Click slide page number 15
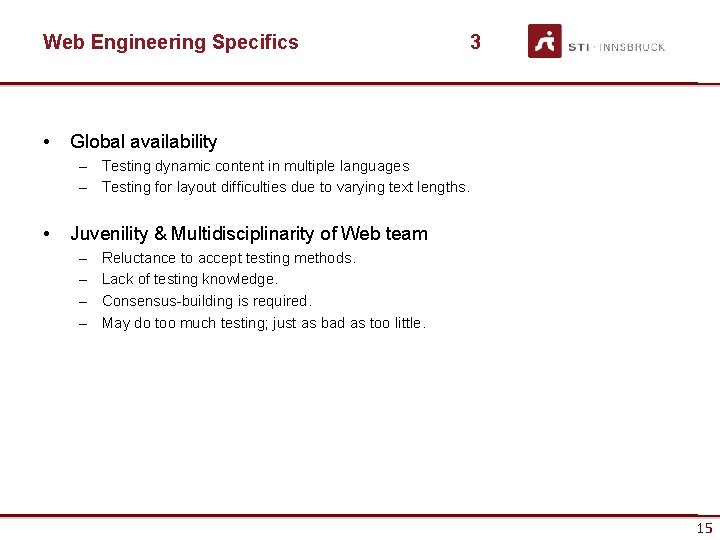Image resolution: width=720 pixels, height=540 pixels. (705, 528)
